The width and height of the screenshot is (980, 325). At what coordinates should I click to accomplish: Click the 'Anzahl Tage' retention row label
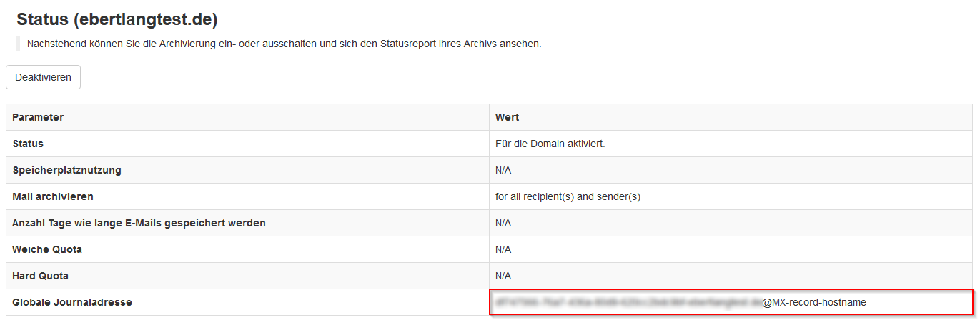coord(139,223)
